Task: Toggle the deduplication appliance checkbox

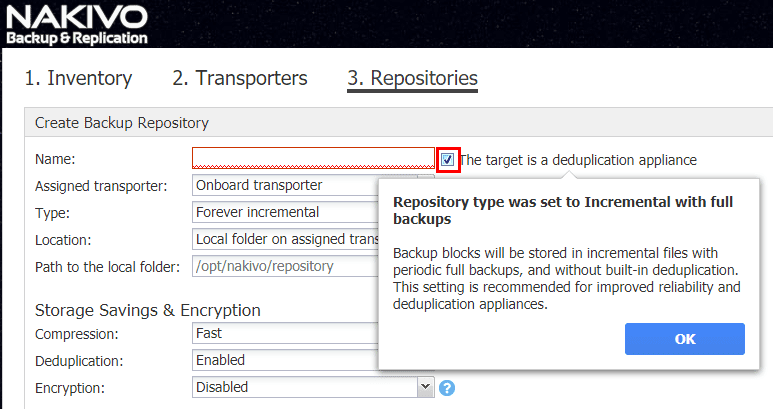Action: pyautogui.click(x=448, y=159)
